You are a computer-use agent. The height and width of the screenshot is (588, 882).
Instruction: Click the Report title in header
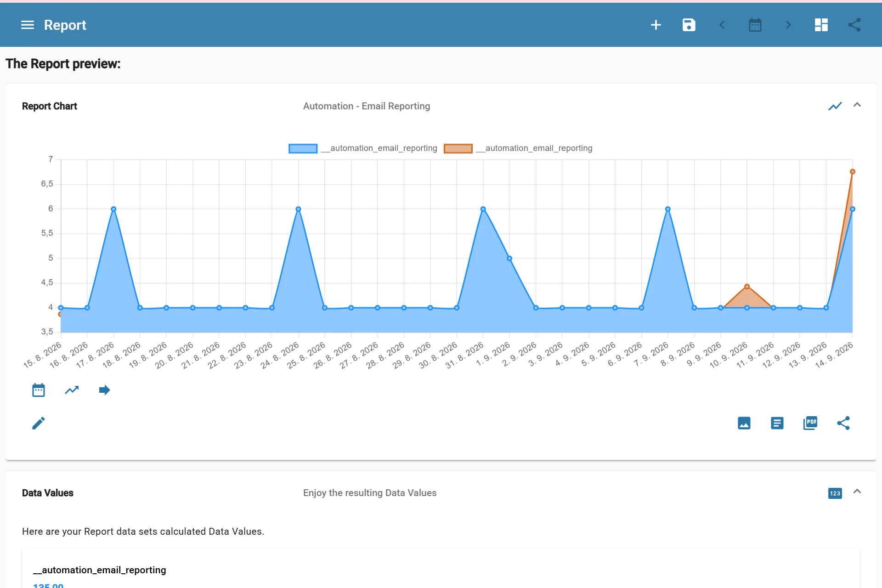pos(65,25)
